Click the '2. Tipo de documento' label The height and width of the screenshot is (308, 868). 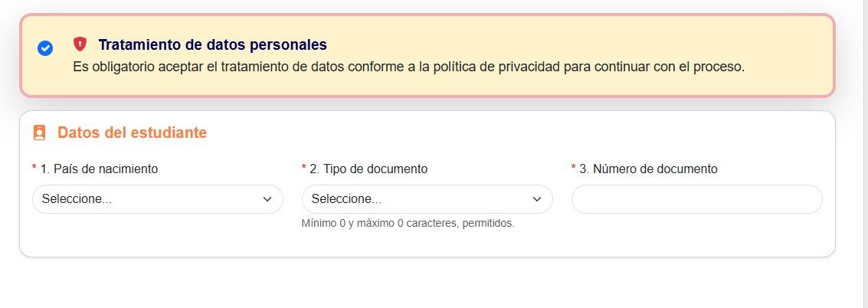368,169
